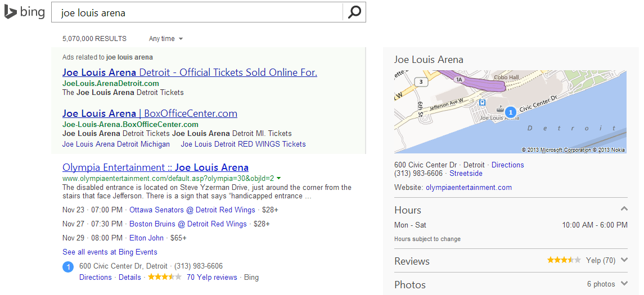Viewport: 644px width, 295px height.
Task: Click the Reviews heading
Action: pos(412,261)
